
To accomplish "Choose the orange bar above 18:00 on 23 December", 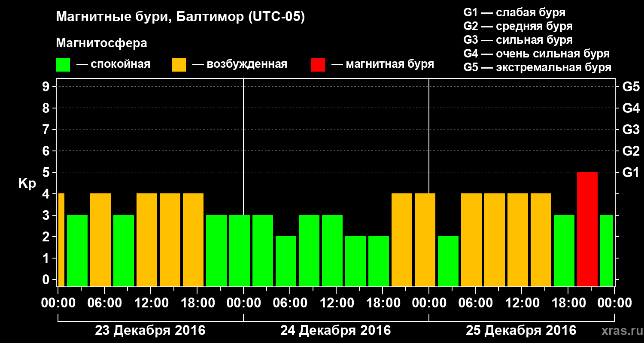I will (x=193, y=240).
